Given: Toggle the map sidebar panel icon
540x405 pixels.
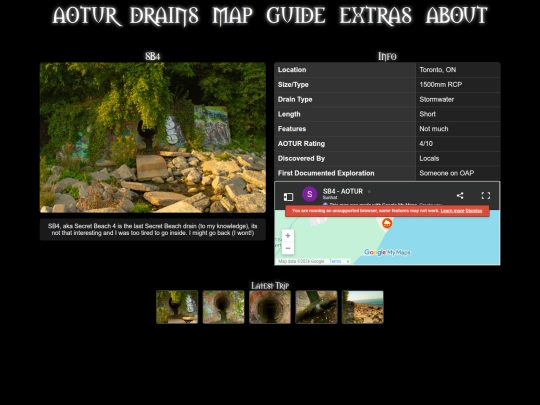Looking at the screenshot, I should point(288,197).
